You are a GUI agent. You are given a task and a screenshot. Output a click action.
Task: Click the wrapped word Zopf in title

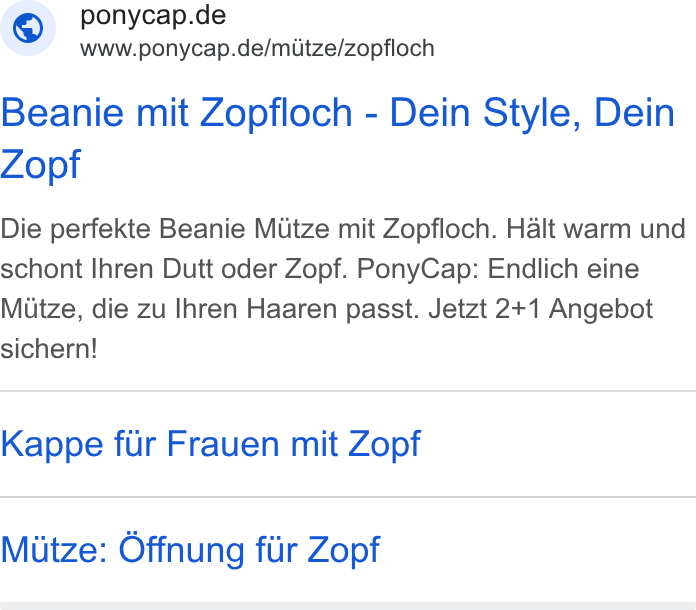click(40, 165)
